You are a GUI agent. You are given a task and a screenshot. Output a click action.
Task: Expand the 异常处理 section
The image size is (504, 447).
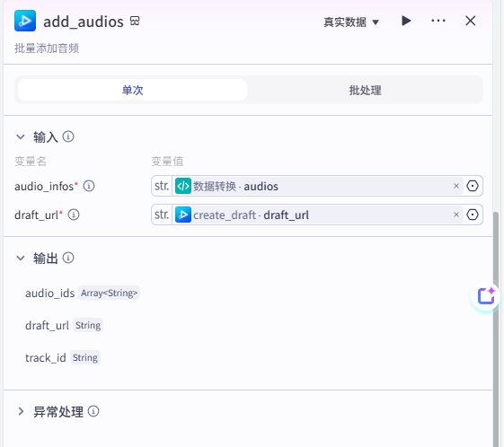click(x=21, y=411)
